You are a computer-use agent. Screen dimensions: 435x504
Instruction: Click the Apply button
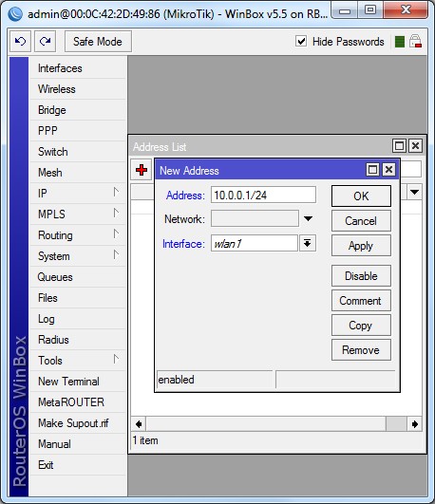(361, 246)
